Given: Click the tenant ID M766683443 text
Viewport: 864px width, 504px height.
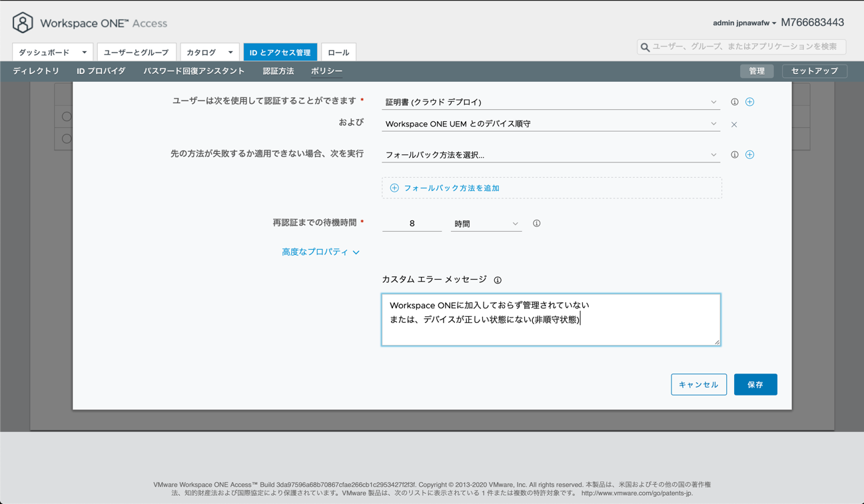Looking at the screenshot, I should coord(812,23).
